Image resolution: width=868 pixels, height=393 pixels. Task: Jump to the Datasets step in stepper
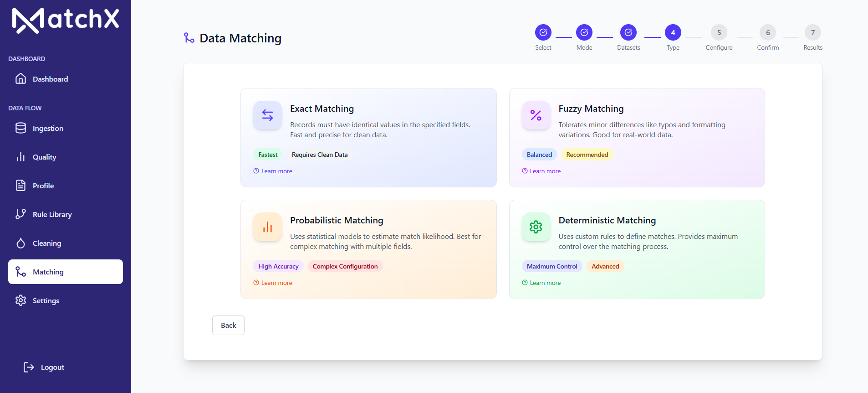tap(628, 32)
